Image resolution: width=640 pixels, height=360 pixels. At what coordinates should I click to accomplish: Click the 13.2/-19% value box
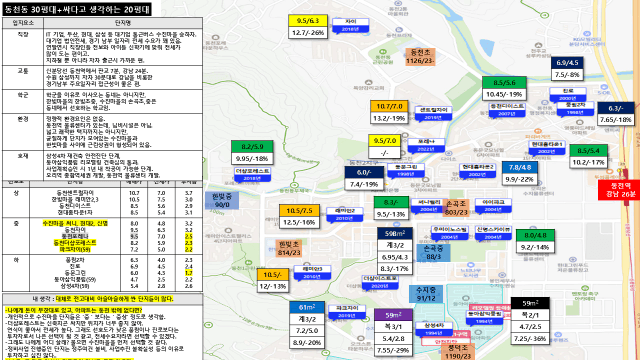tap(389, 118)
